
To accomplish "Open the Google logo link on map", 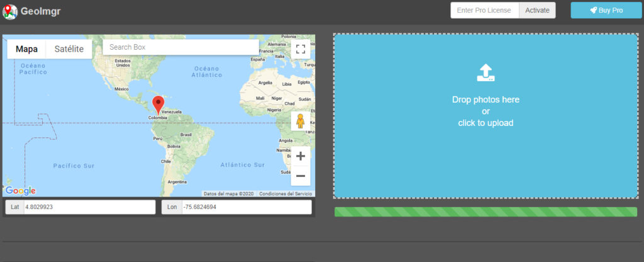I will (x=21, y=191).
